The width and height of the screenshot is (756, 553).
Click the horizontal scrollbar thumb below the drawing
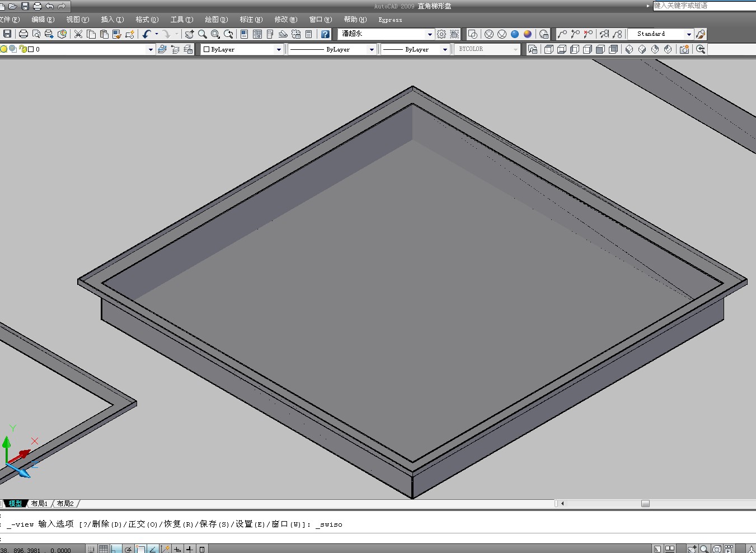(x=645, y=504)
